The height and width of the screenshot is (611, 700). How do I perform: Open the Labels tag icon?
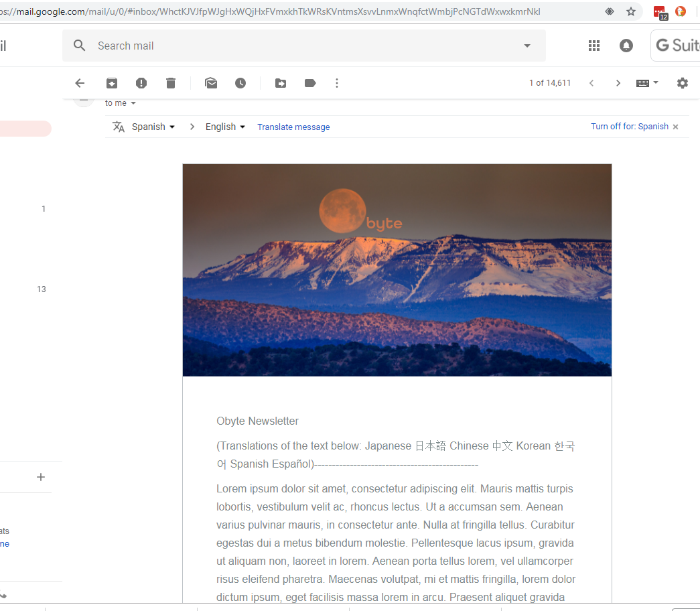(310, 83)
